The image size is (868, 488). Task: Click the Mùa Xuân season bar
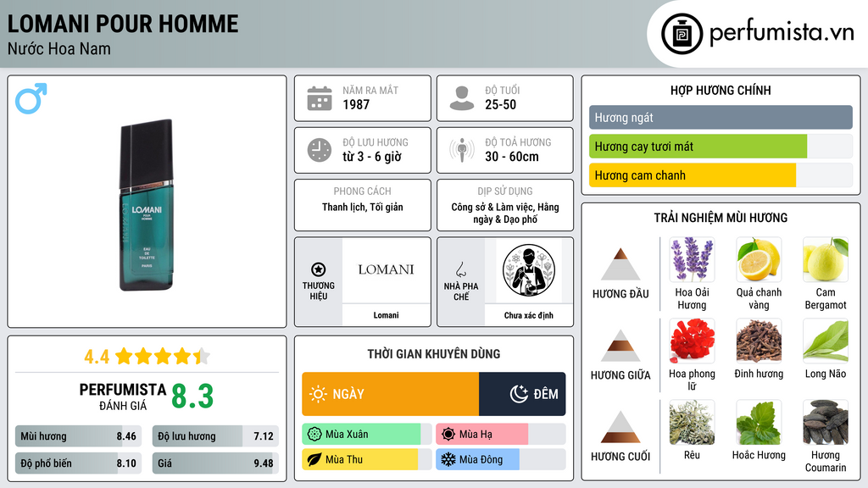(x=366, y=435)
